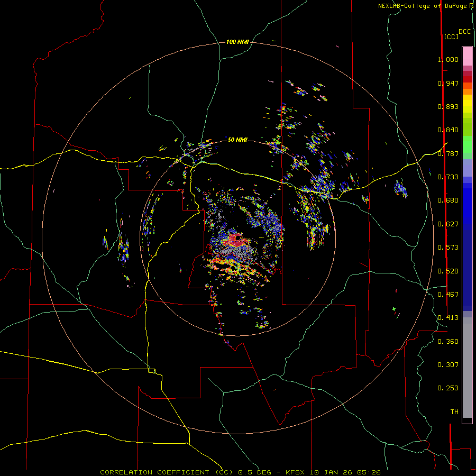Viewport: 476px width, 476px height.
Task: Click the 0.680 scale value
Action: 448,200
